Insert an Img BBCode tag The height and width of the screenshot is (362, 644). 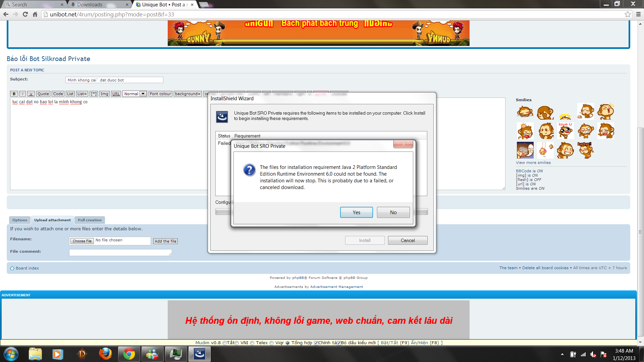coord(105,94)
